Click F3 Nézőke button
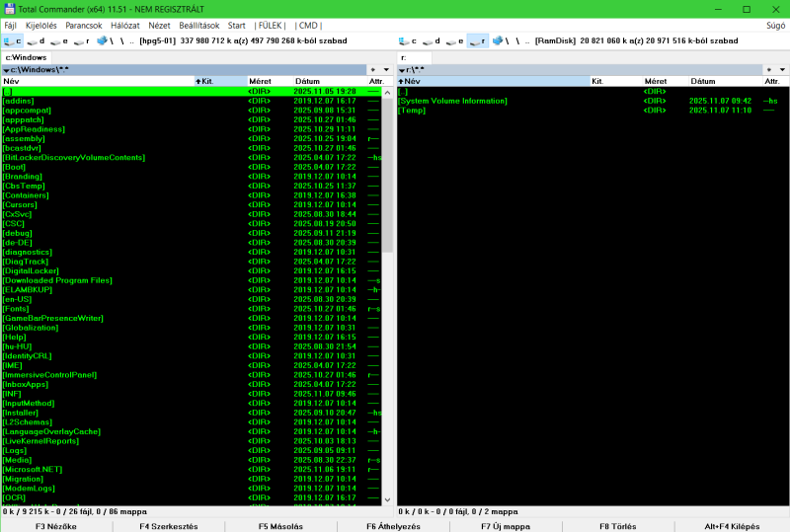Screen dimensions: 790x532 [x=56, y=526]
